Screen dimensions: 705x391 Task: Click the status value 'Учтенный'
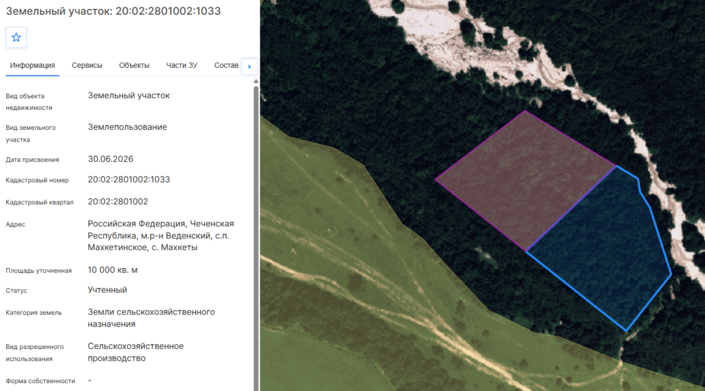tap(107, 290)
